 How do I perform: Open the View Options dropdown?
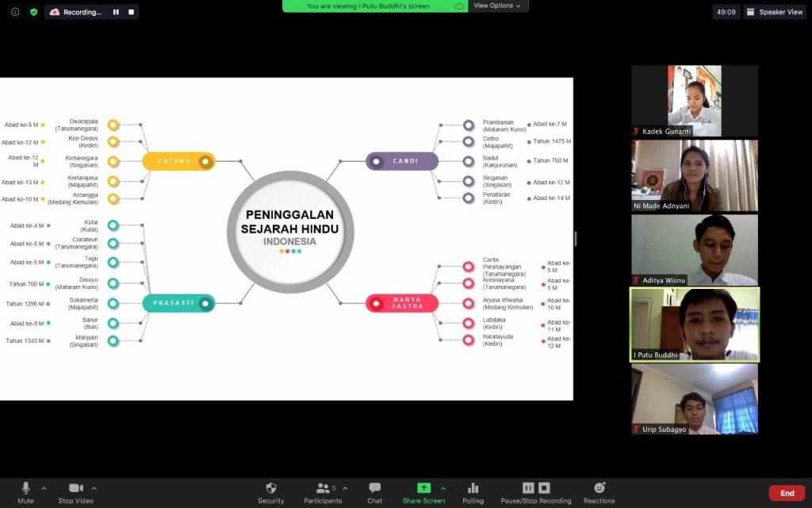coord(498,6)
